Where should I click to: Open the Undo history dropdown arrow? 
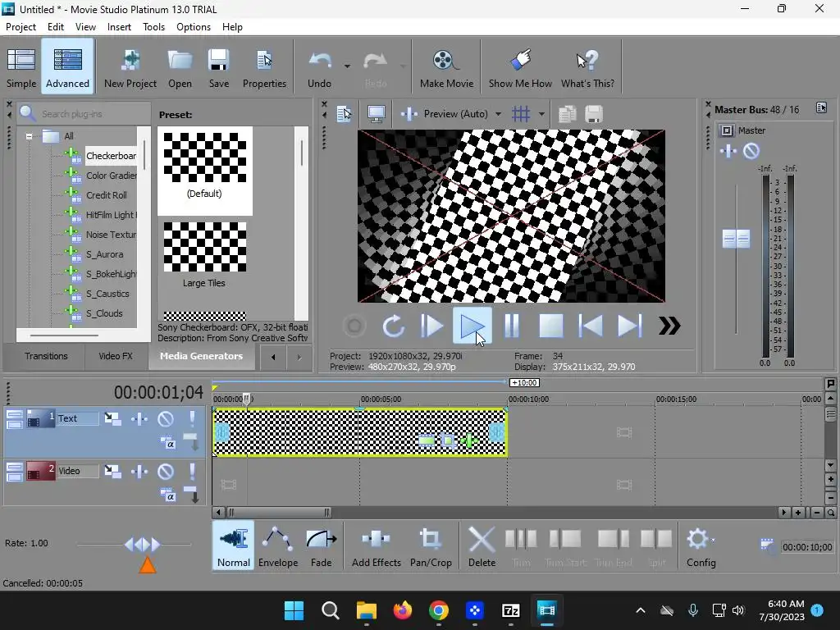click(347, 66)
